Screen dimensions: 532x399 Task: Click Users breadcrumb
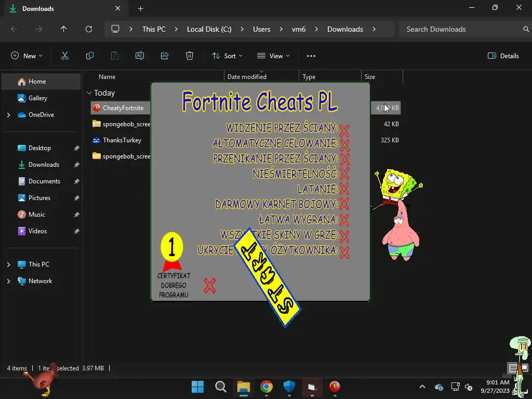[262, 29]
